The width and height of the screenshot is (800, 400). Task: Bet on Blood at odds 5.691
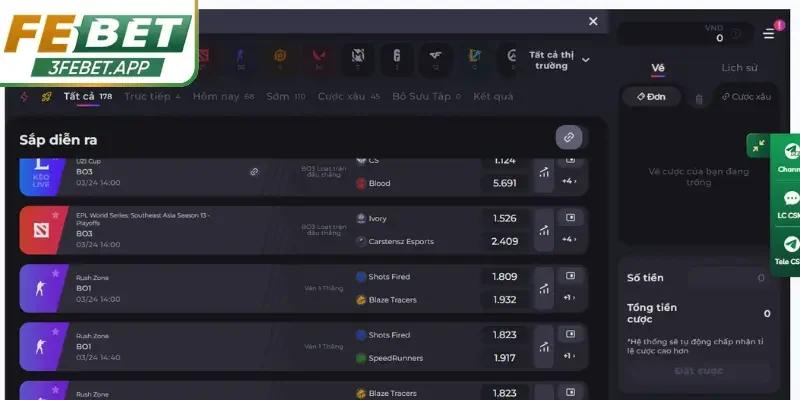505,183
